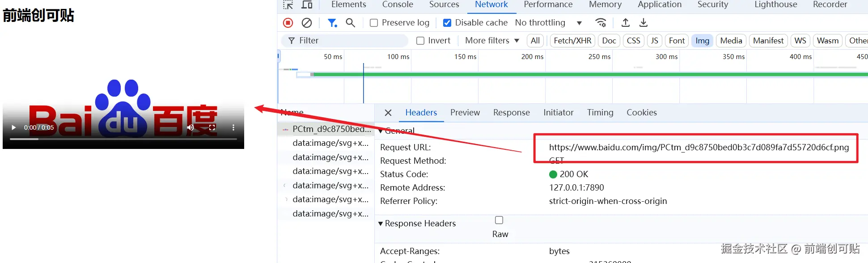Viewport: 868px width, 263px height.
Task: Open the Lighthouse panel tab
Action: 776,4
